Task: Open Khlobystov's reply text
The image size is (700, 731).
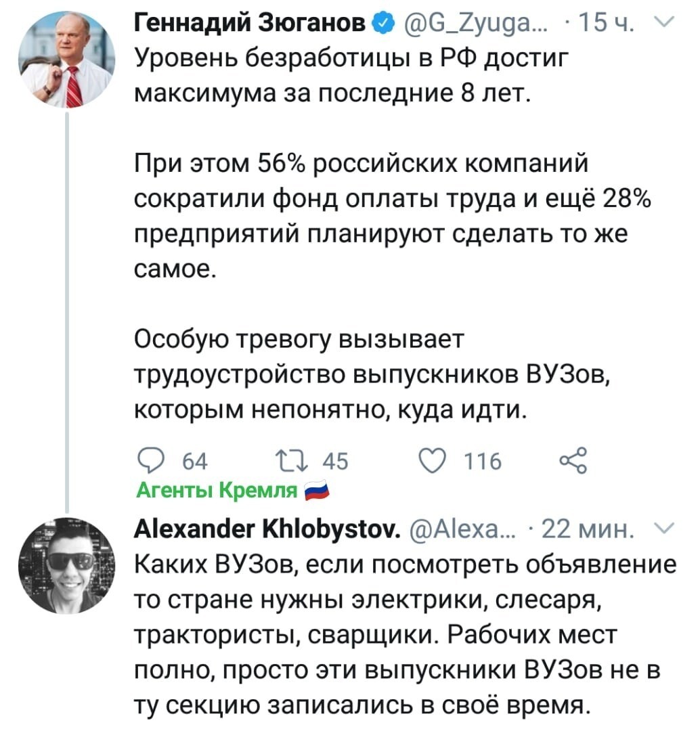Action: coord(405,635)
